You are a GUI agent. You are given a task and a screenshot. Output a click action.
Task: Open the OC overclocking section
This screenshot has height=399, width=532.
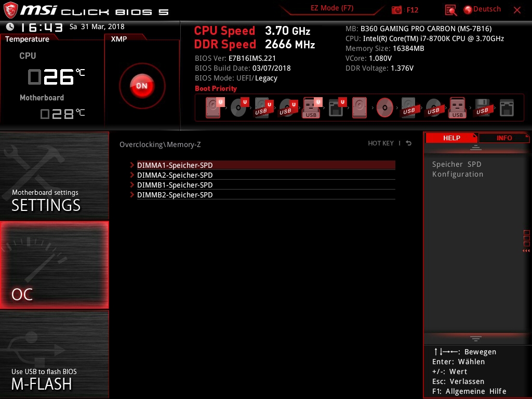pos(54,265)
